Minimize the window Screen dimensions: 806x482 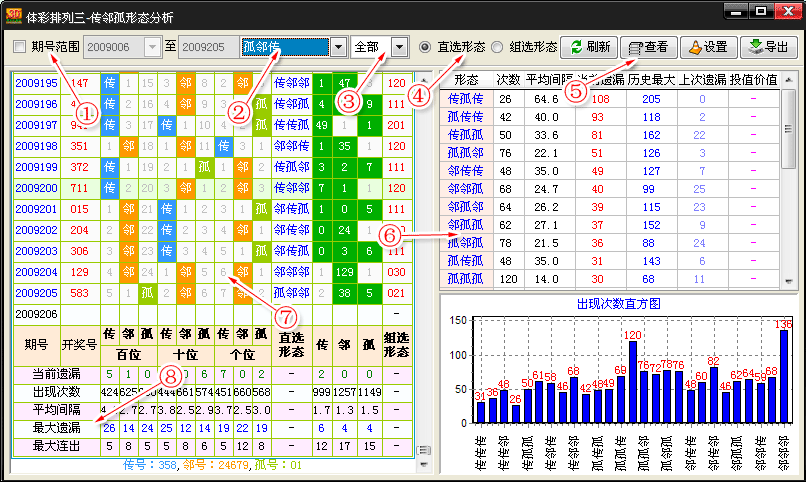tap(736, 11)
